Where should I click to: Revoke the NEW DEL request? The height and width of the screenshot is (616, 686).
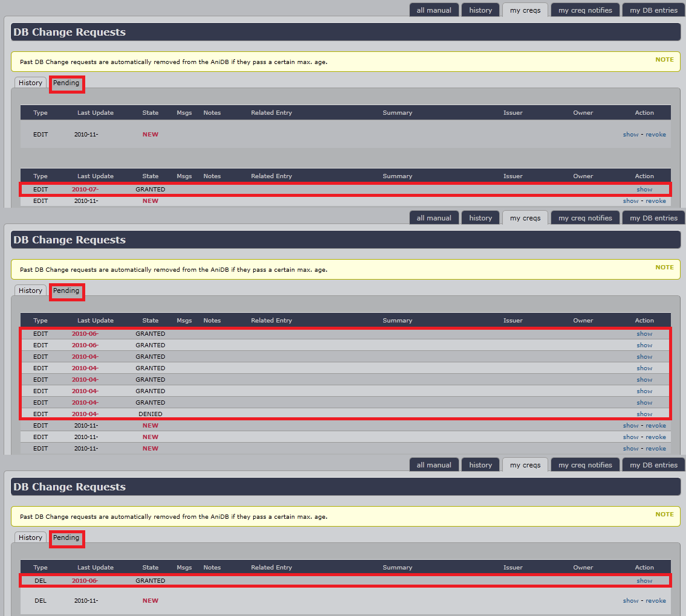[655, 601]
